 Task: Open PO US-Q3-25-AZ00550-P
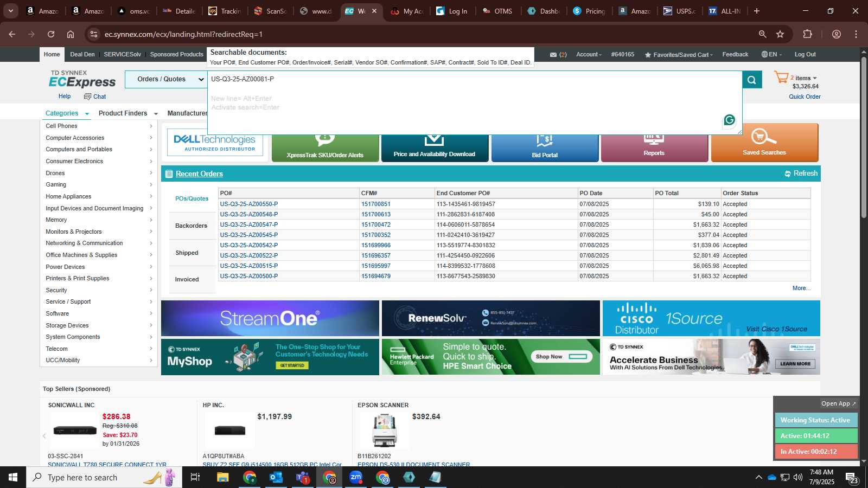coord(249,204)
